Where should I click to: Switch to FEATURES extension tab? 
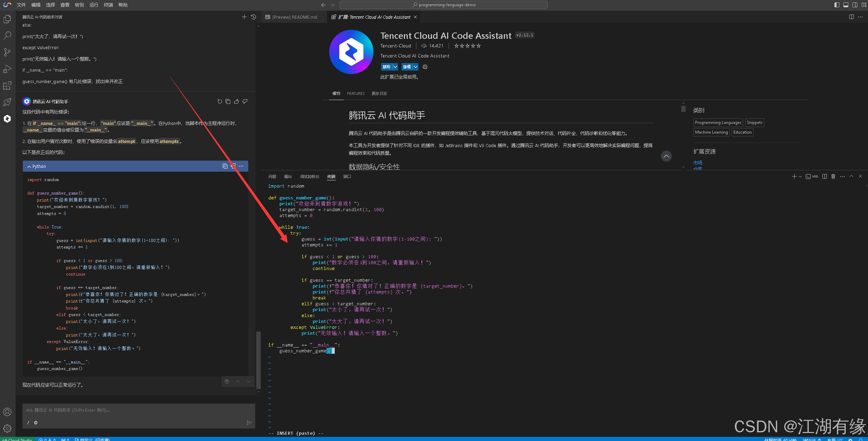tap(356, 93)
